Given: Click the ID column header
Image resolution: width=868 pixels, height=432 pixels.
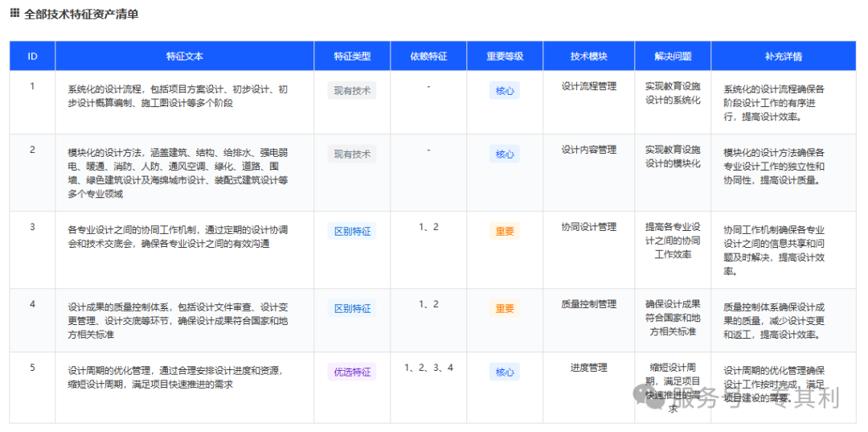Looking at the screenshot, I should tap(33, 56).
